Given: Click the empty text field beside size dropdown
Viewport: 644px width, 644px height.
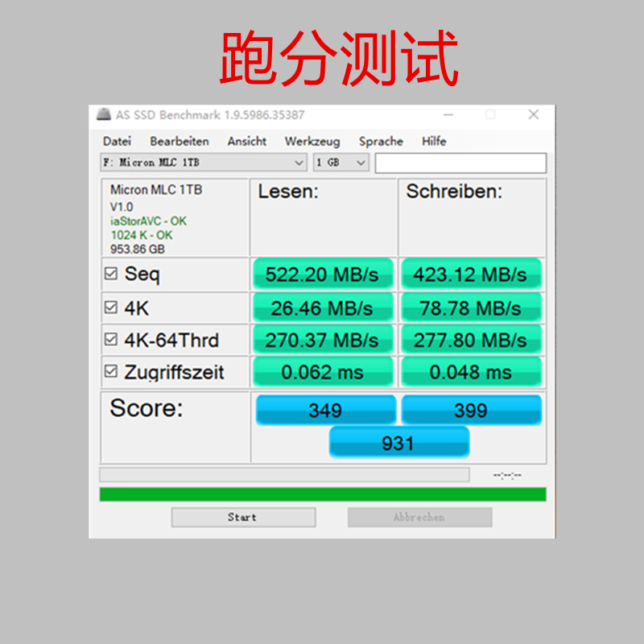Looking at the screenshot, I should [x=460, y=163].
